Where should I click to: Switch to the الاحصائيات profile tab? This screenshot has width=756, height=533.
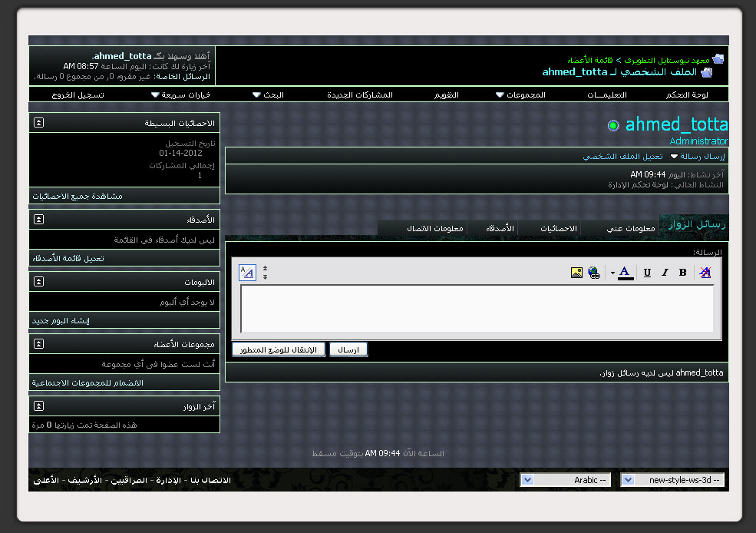point(558,228)
